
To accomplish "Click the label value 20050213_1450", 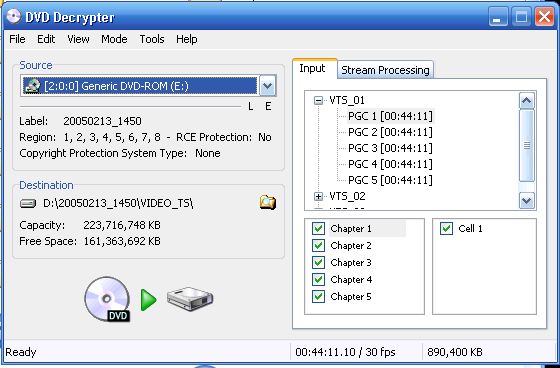I will pos(102,121).
